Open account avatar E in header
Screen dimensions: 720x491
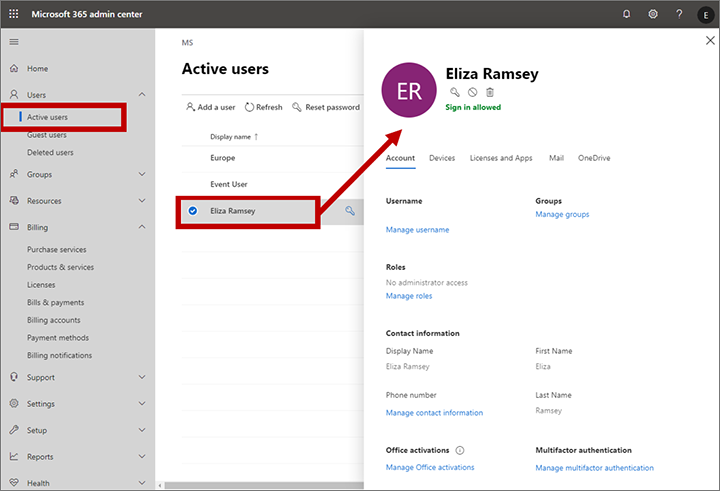coord(705,15)
